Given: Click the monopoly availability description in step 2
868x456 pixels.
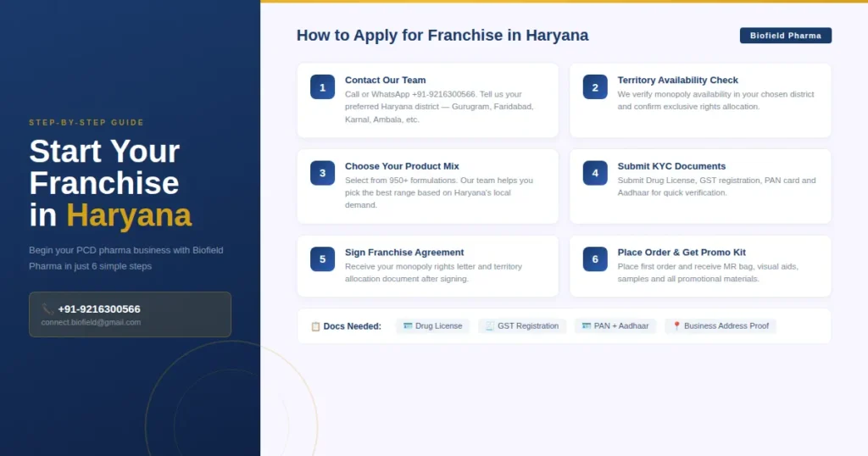Looking at the screenshot, I should [715, 100].
